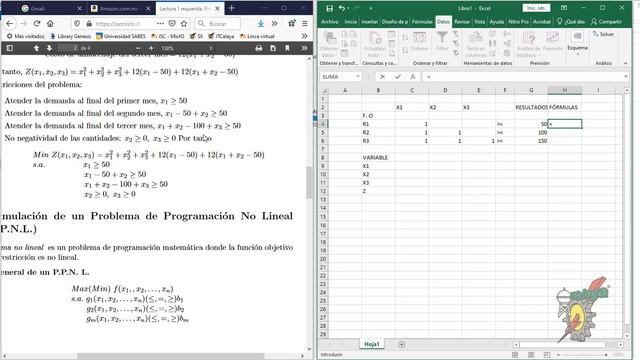
Task: Switch to the Vista ribbon tab
Action: point(480,22)
